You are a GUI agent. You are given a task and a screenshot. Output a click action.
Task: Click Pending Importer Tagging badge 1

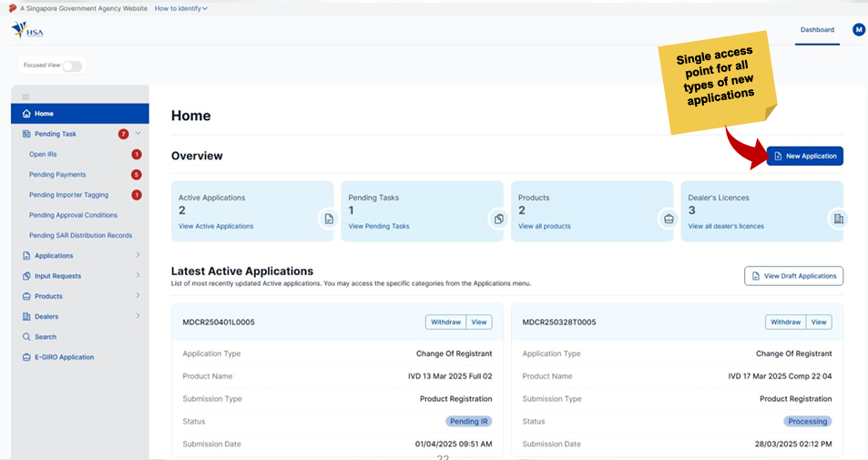pos(137,195)
